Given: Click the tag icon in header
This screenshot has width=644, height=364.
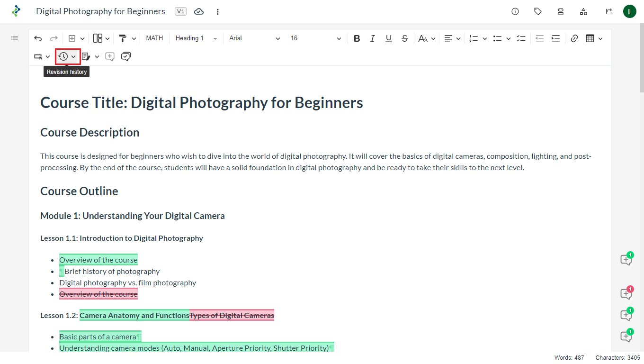Looking at the screenshot, I should [x=538, y=11].
